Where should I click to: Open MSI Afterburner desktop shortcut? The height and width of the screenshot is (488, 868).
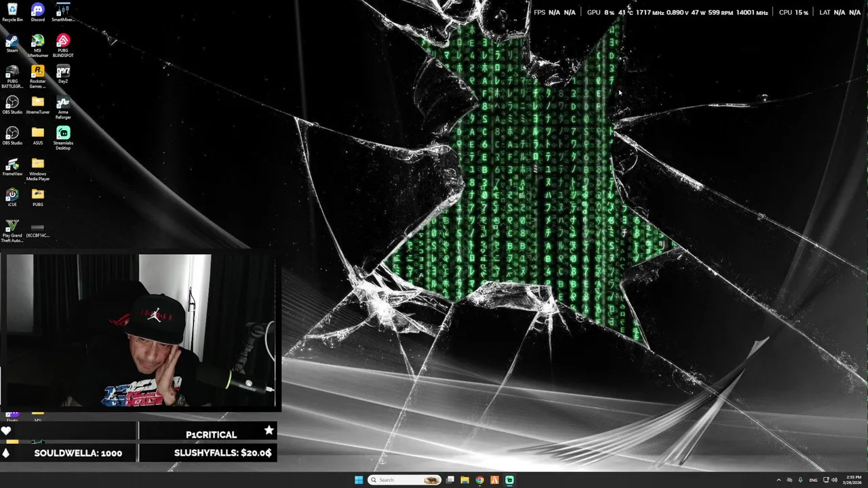coord(38,45)
